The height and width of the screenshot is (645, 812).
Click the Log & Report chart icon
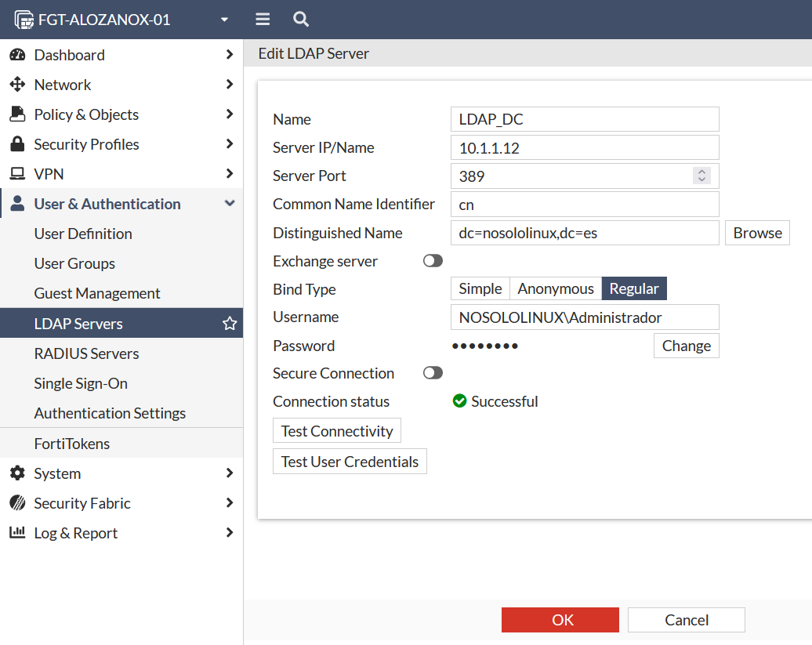[17, 533]
